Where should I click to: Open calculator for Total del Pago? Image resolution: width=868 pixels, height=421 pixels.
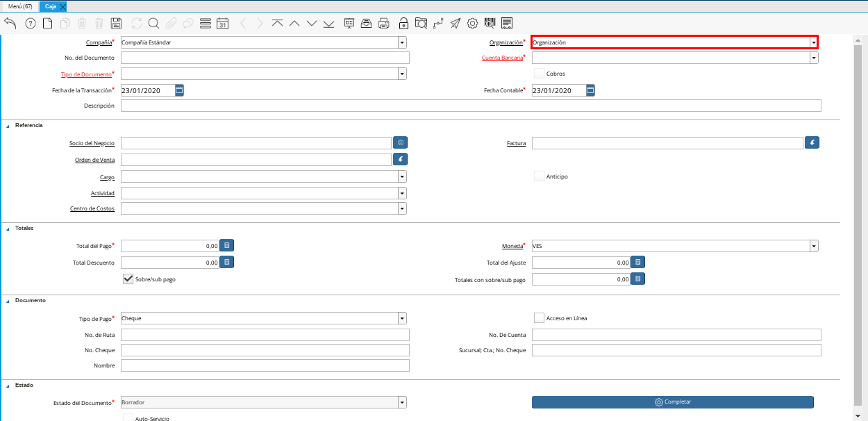[x=226, y=245]
